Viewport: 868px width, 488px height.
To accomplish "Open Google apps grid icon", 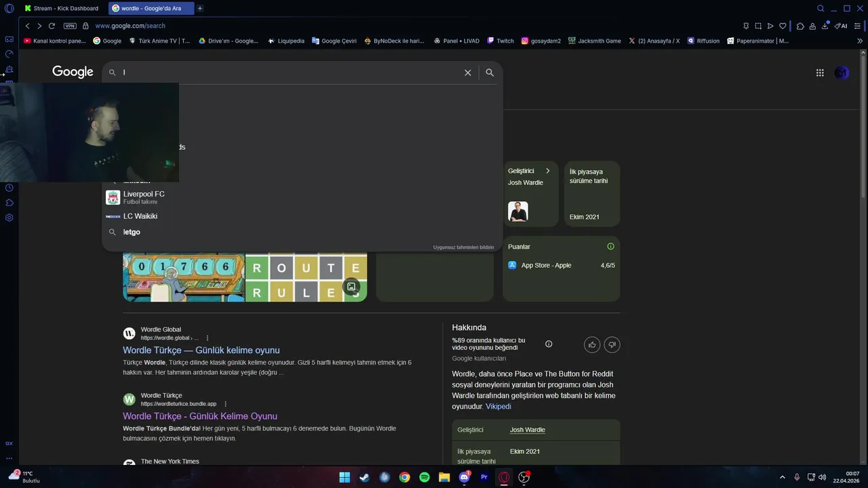I will 820,73.
